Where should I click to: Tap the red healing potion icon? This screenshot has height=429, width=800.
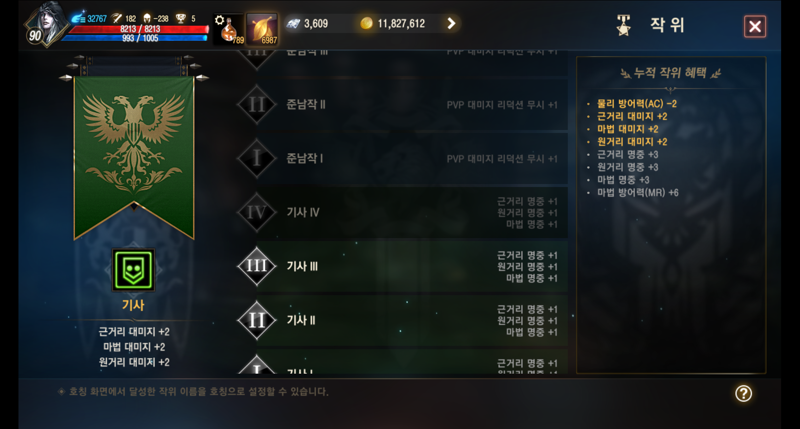228,29
